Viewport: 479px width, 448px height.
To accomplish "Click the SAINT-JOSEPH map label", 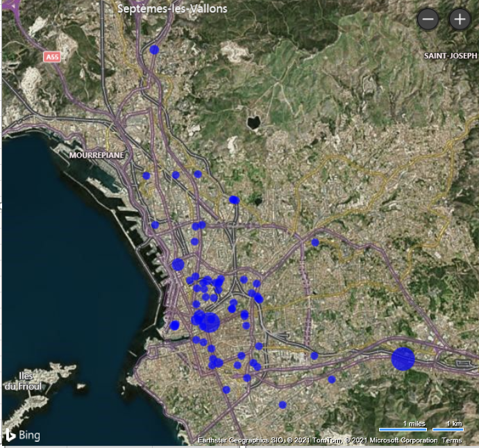I will [x=451, y=56].
